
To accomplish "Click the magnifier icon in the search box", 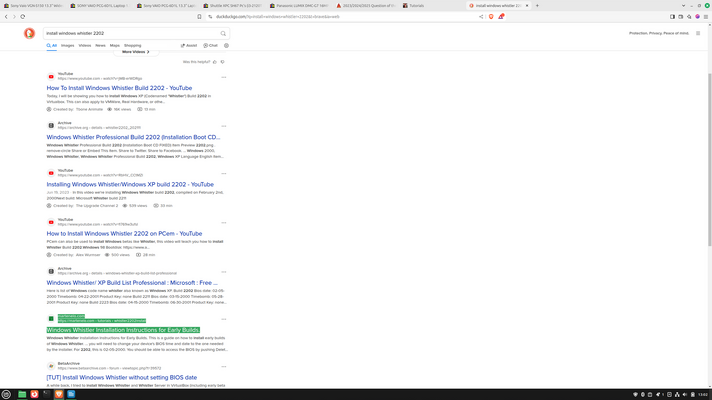I will tap(223, 34).
